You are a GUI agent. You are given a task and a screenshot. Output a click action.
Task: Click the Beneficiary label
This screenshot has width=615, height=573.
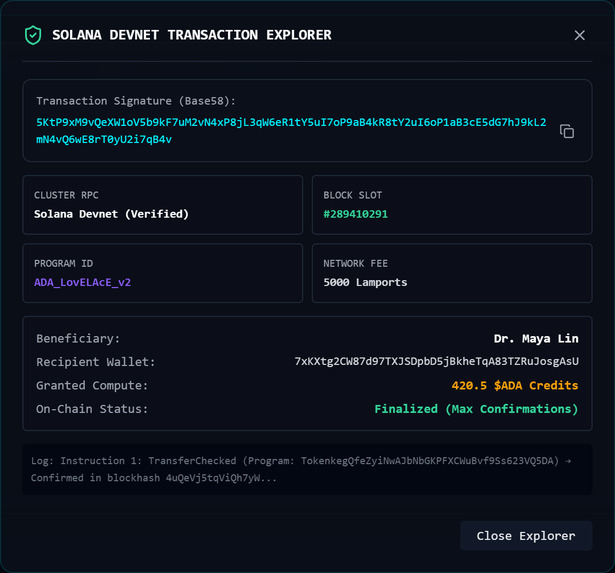click(x=78, y=338)
